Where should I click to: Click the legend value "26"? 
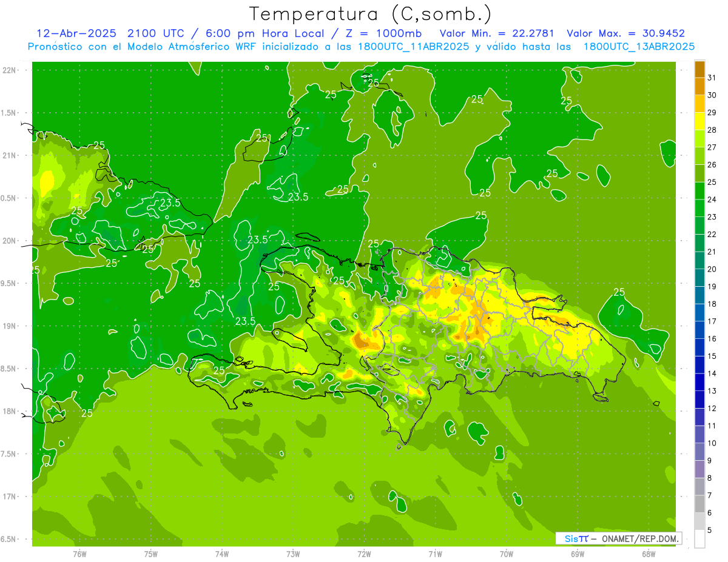click(712, 165)
